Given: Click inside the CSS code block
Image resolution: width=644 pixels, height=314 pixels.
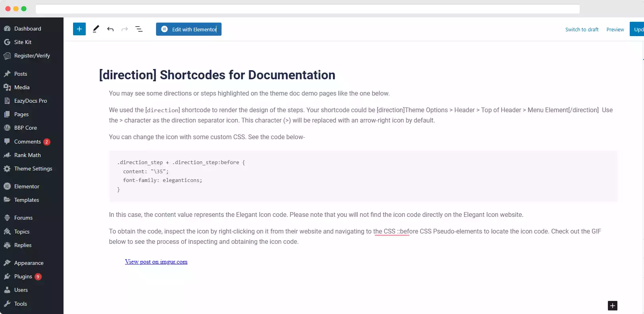Looking at the screenshot, I should [363, 176].
